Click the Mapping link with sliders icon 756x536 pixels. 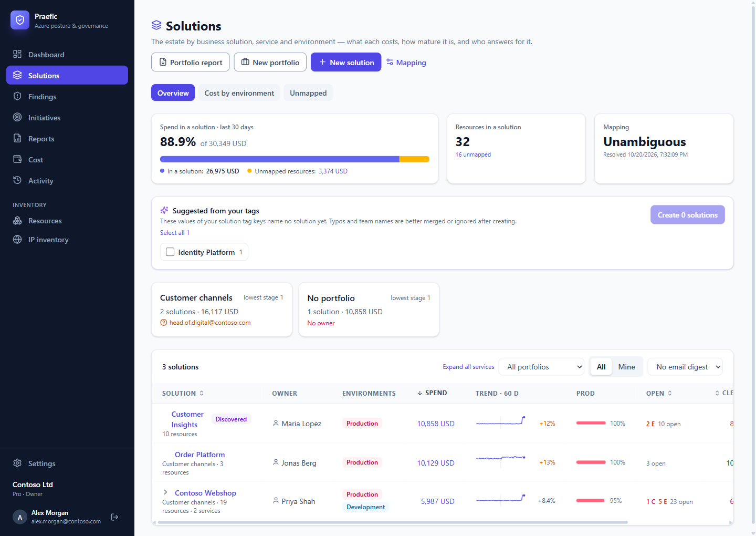[406, 63]
